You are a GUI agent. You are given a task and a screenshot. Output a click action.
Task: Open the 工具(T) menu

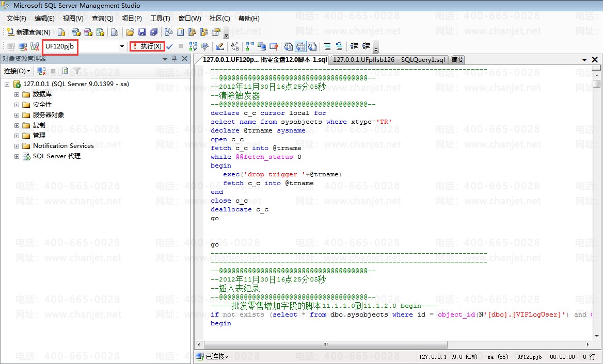pos(160,19)
